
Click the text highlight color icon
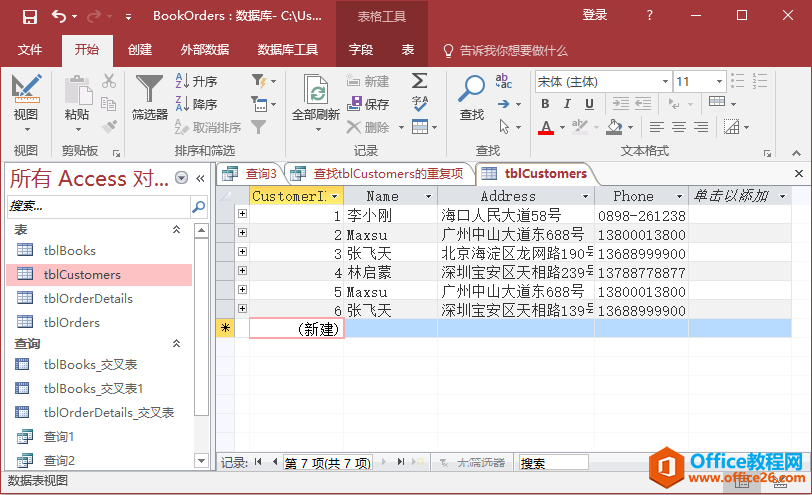(579, 127)
